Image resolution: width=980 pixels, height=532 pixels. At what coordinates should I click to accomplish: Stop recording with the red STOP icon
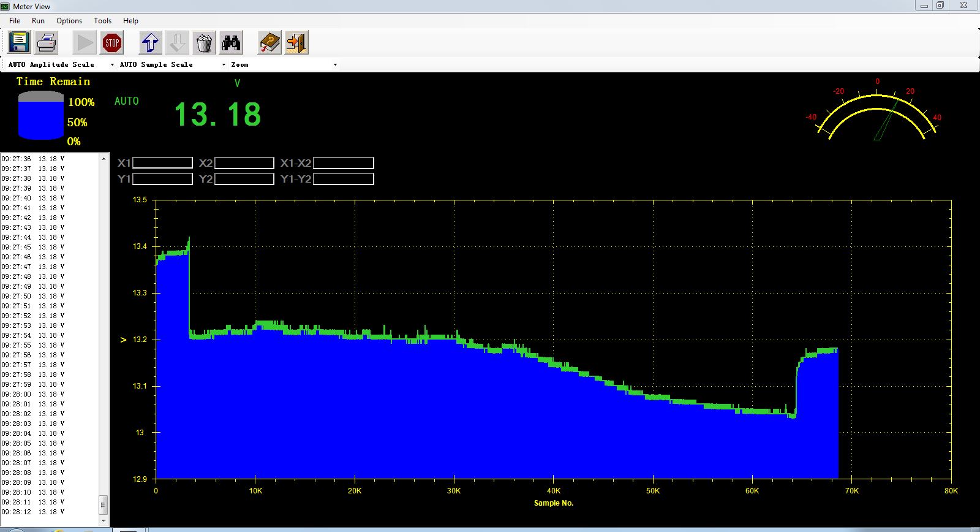point(112,42)
